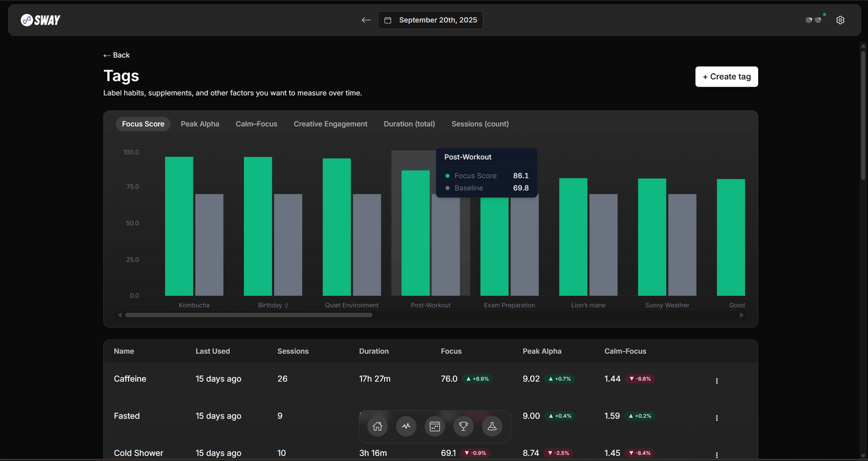
Task: Open the trophy achievements icon
Action: [463, 426]
